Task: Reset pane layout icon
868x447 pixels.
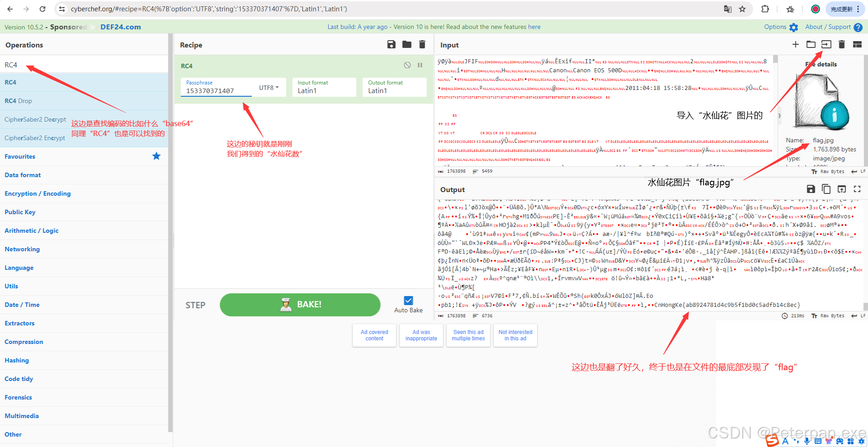Action: click(857, 44)
